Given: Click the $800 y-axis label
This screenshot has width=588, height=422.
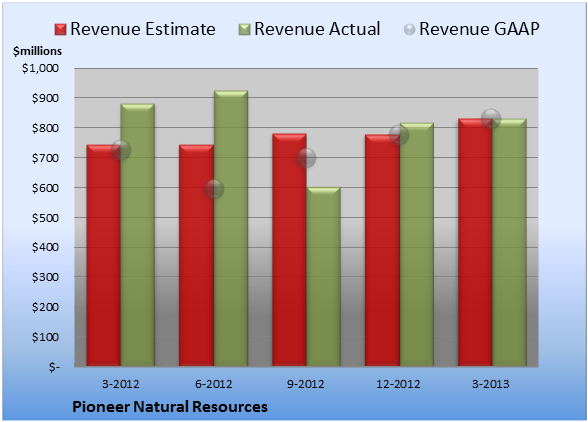Looking at the screenshot, I should [x=45, y=128].
